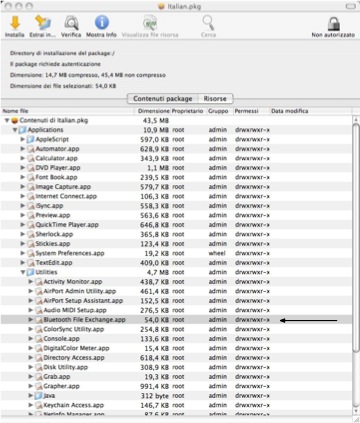Click the Sherlock.app icon

(31, 234)
